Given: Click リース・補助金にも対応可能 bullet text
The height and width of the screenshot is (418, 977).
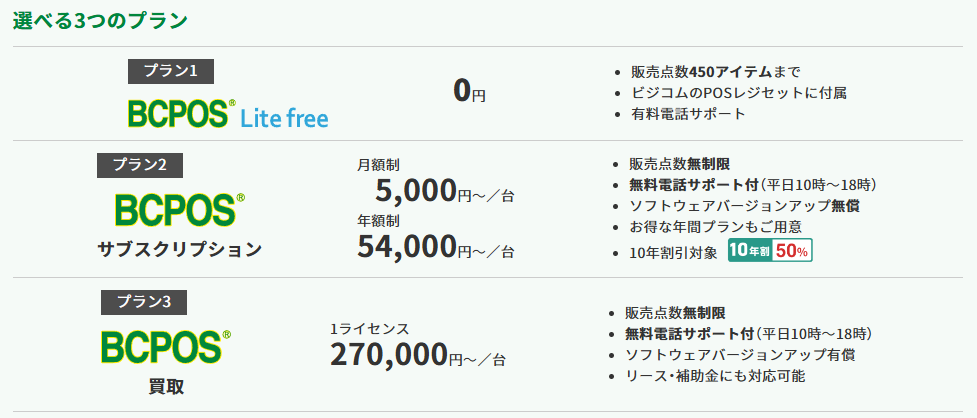Looking at the screenshot, I should [x=714, y=376].
